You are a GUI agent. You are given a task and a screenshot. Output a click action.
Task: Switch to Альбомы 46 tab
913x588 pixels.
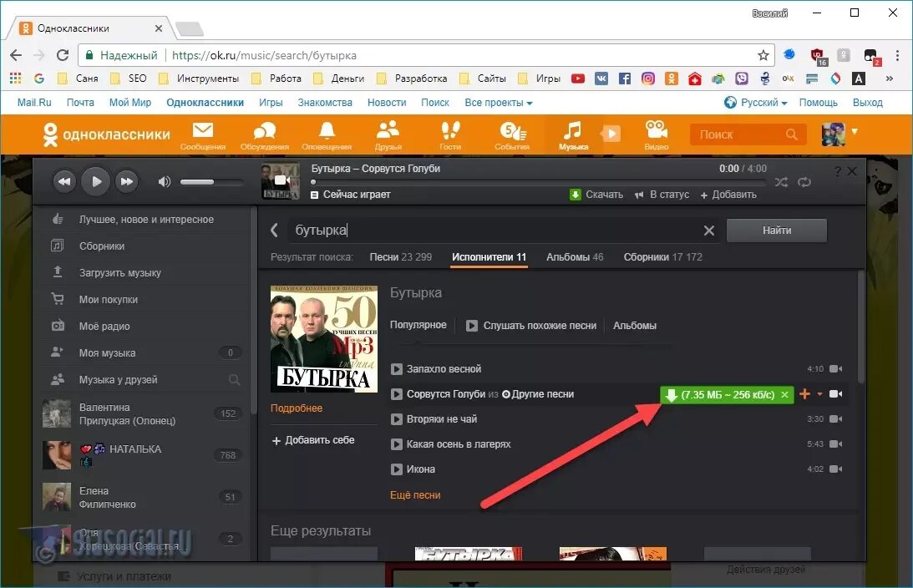[x=575, y=256]
